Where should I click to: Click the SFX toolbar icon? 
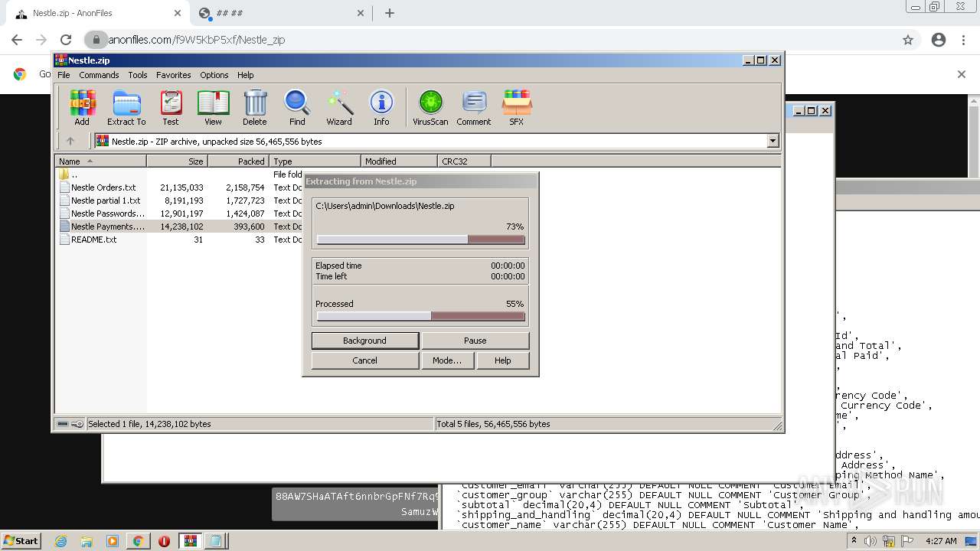[x=517, y=107]
